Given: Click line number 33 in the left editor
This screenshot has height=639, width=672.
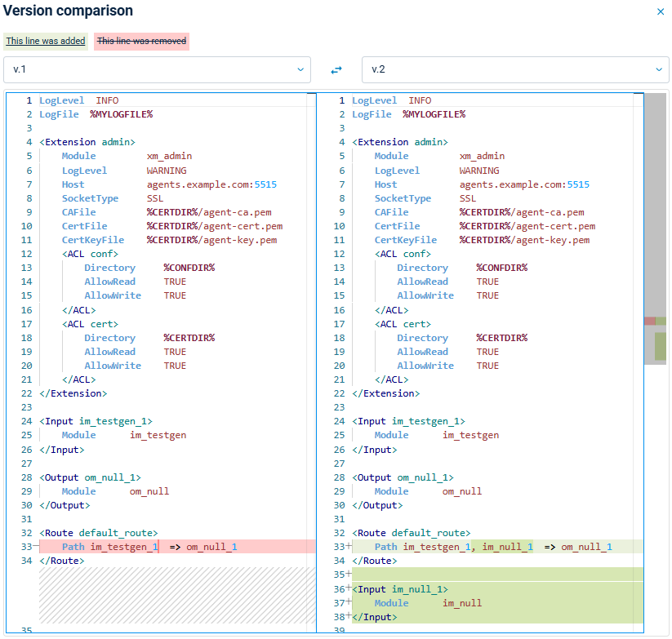Looking at the screenshot, I should pyautogui.click(x=26, y=547).
